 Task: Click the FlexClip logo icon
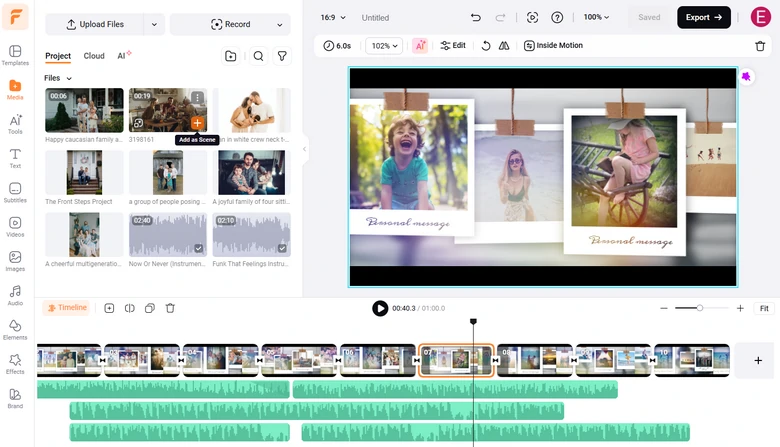point(15,16)
